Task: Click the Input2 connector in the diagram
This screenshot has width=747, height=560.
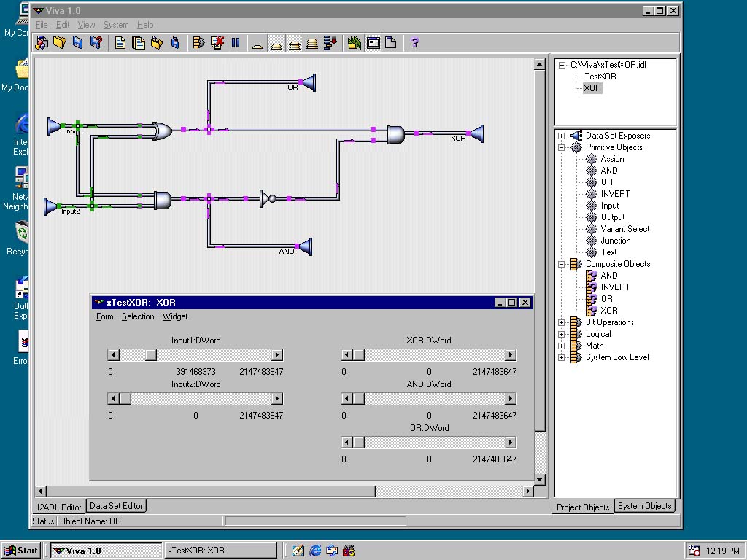Action: (51, 207)
